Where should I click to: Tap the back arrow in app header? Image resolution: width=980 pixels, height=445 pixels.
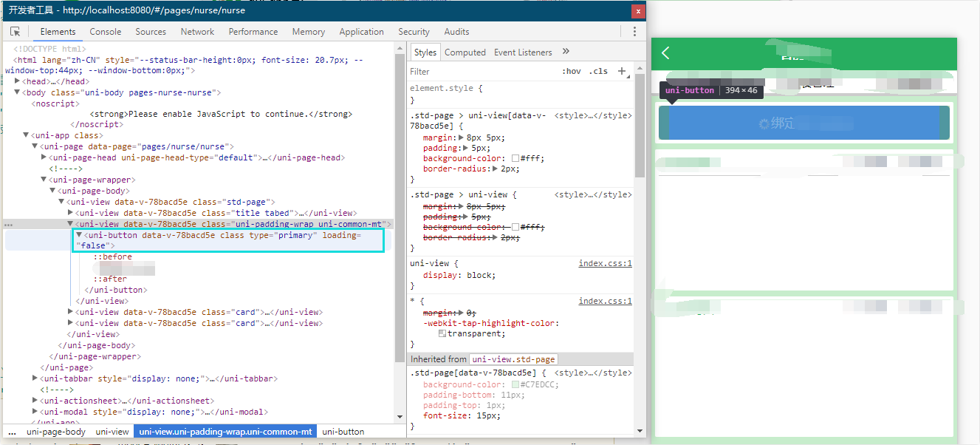[666, 52]
